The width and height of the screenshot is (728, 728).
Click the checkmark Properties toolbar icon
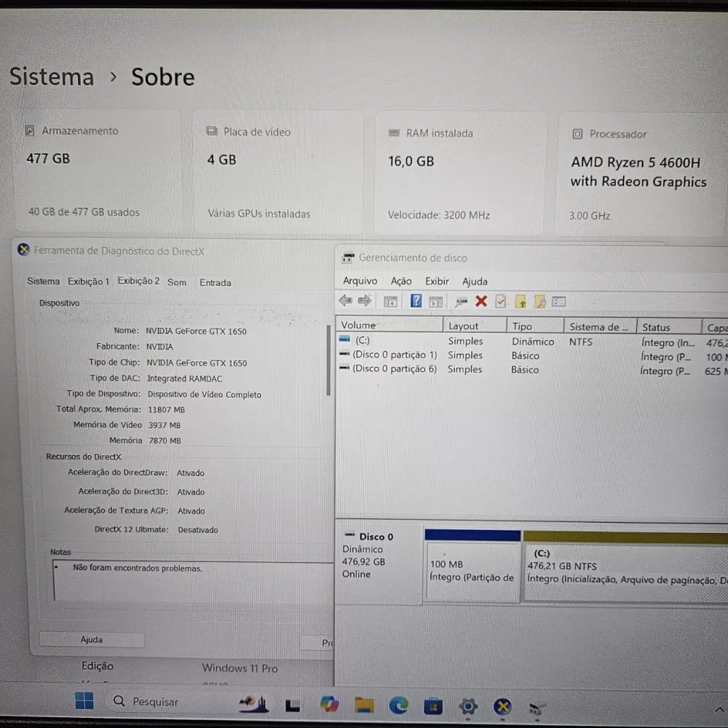click(501, 302)
